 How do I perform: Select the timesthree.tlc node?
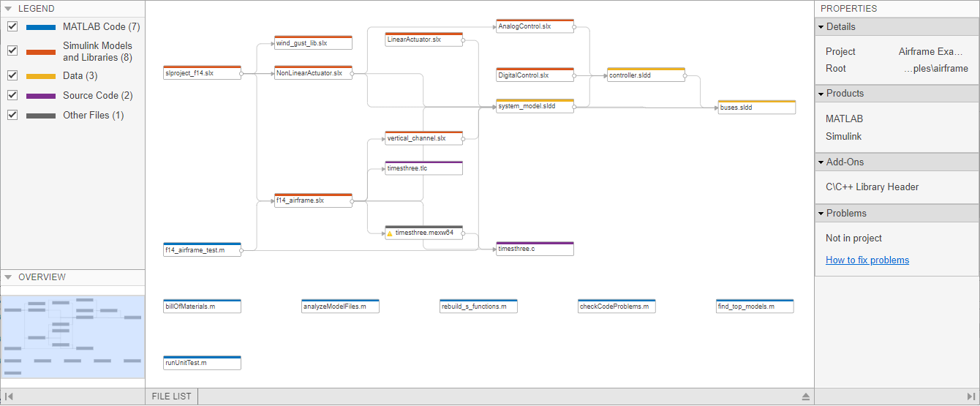point(424,168)
